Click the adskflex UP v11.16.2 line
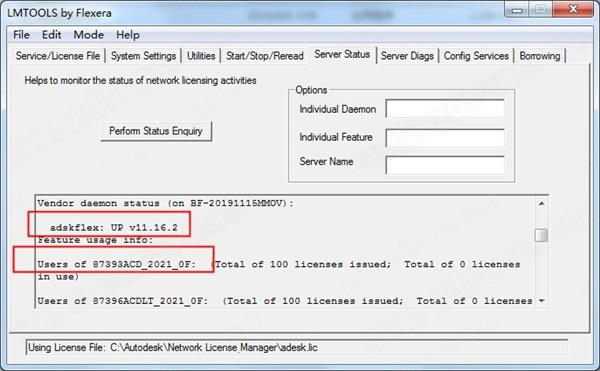Viewport: 600px width, 371px height. [114, 228]
